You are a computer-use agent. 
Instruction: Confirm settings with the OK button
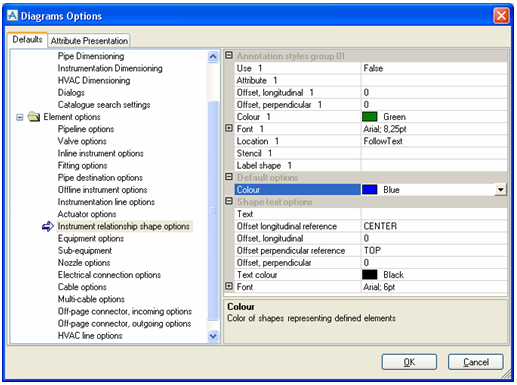[409, 362]
